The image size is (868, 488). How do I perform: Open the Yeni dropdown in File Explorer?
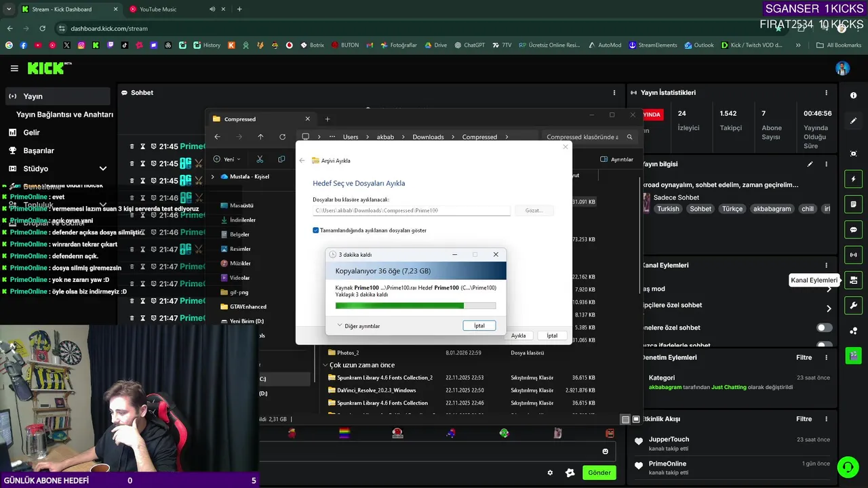(x=226, y=159)
